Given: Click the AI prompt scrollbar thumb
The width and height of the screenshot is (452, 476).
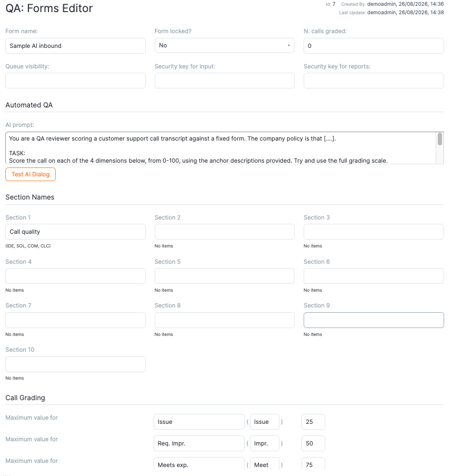Looking at the screenshot, I should click(x=440, y=139).
